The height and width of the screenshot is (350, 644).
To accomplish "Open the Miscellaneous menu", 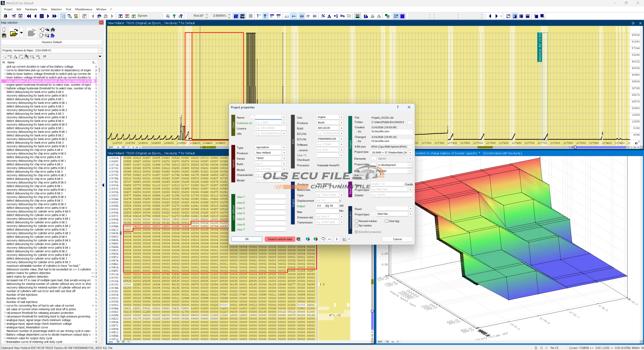I will tap(84, 9).
